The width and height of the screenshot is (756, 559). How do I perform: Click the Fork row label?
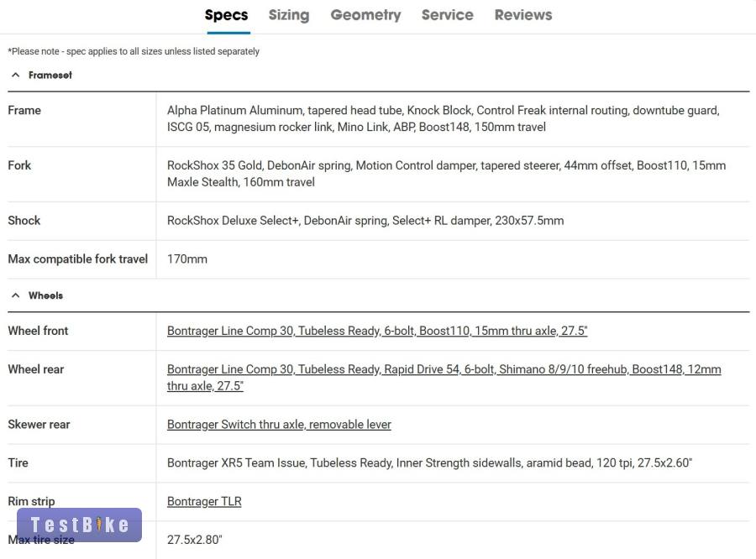pos(19,165)
